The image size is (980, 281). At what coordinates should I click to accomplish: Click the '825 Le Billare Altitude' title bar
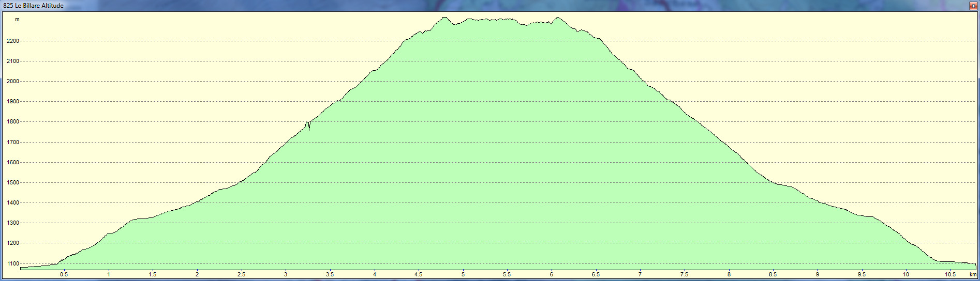pos(34,6)
